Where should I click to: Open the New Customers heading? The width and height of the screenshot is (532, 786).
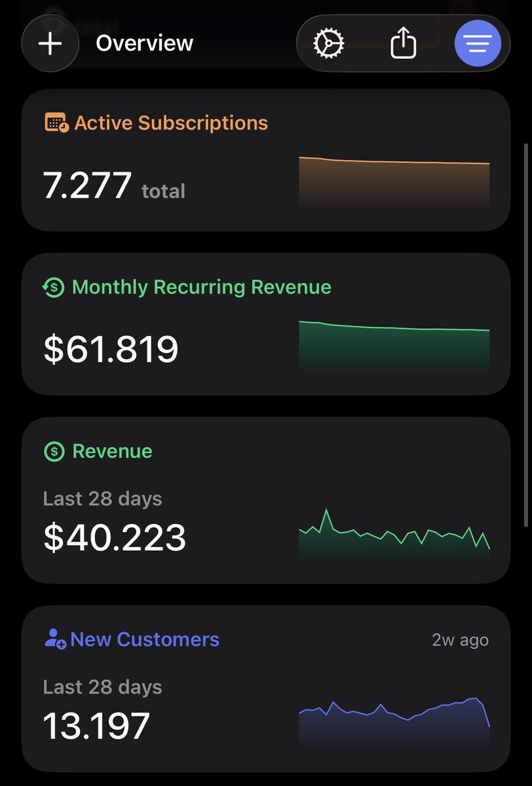145,639
